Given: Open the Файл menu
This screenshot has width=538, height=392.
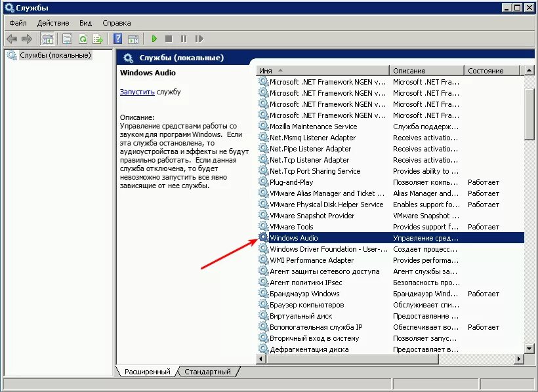Looking at the screenshot, I should [x=18, y=23].
